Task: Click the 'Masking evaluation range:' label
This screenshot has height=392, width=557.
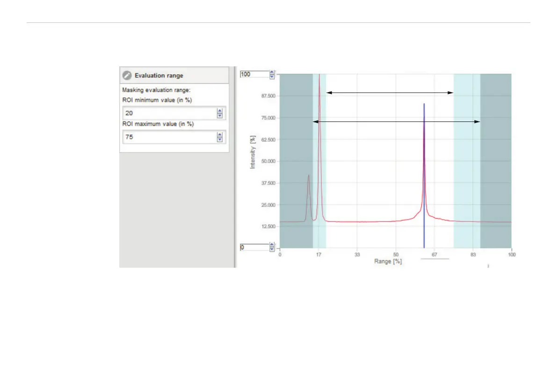Action: coord(156,90)
